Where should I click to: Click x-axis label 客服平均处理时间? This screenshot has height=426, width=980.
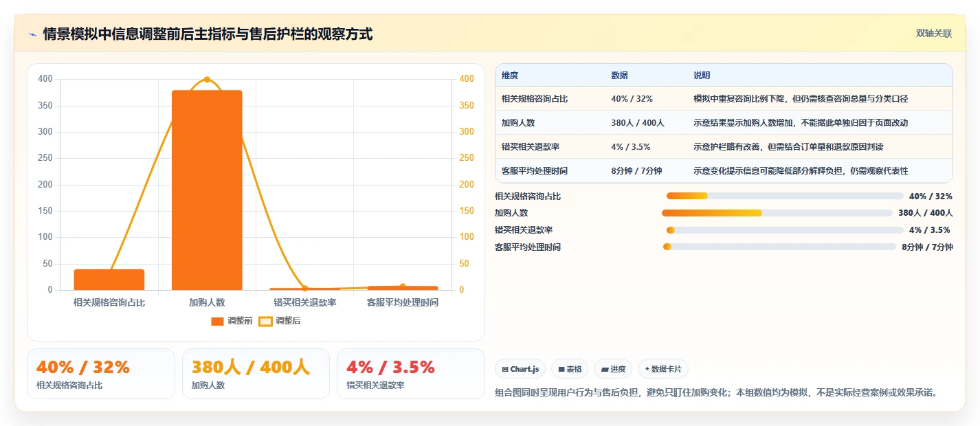[403, 302]
